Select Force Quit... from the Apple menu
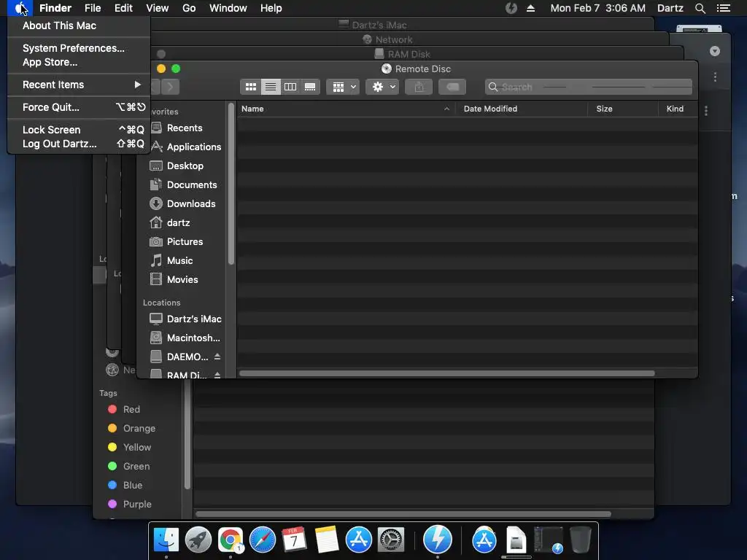 point(79,107)
